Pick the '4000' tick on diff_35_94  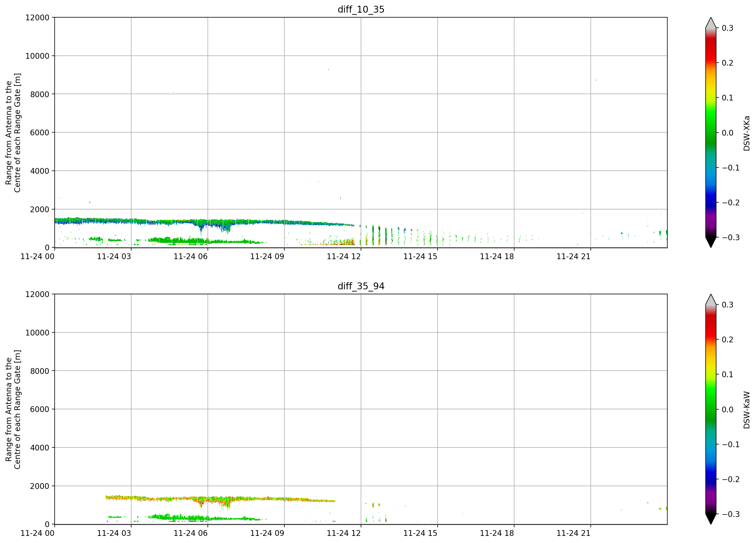point(40,448)
